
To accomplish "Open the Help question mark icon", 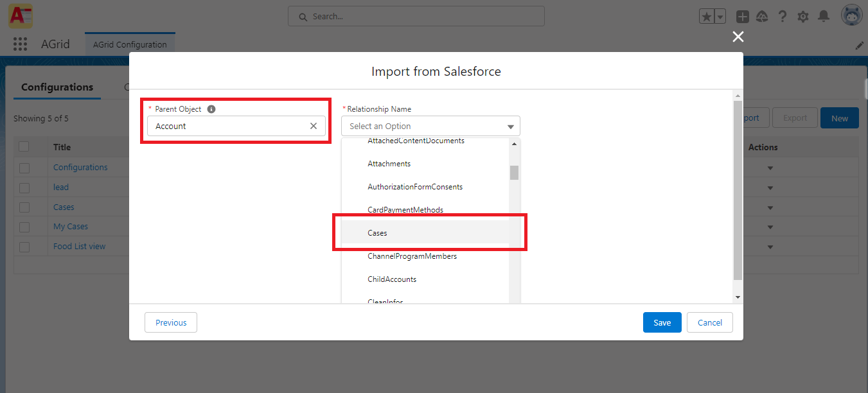I will (x=782, y=17).
